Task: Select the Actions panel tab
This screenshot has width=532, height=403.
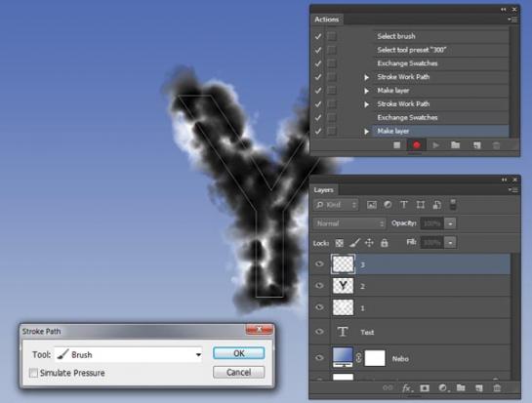Action: (326, 20)
